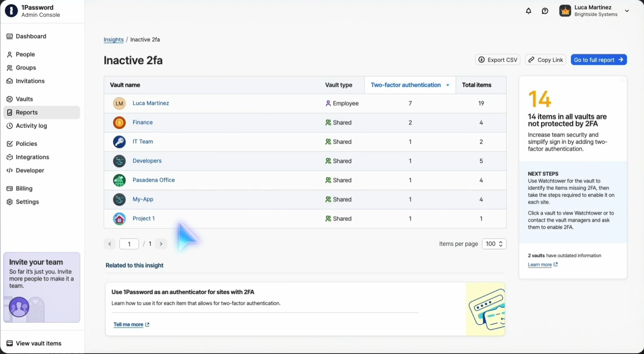The image size is (644, 354).
Task: Open the Developers vault link
Action: [147, 161]
